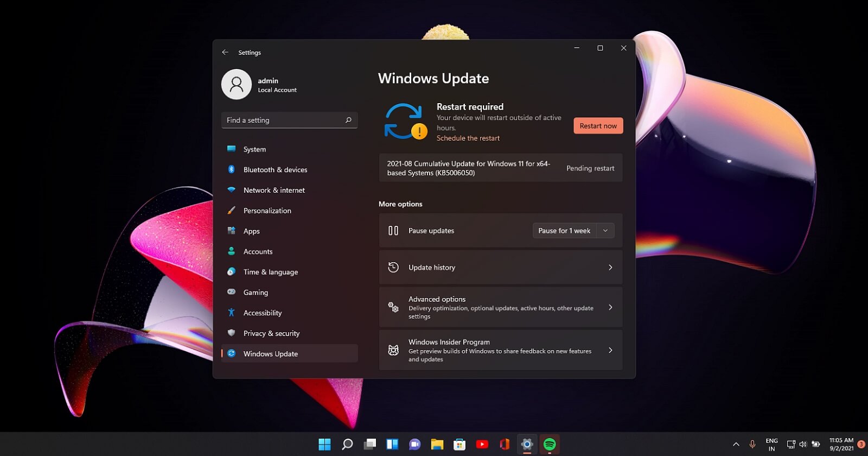This screenshot has width=868, height=456.
Task: Click the KB5006050 cumulative update entry
Action: pos(501,168)
